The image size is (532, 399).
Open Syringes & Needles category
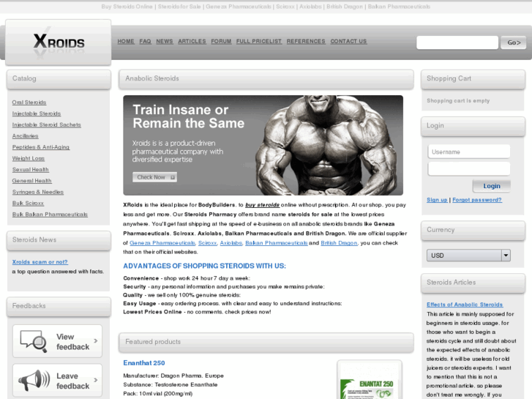coord(37,192)
